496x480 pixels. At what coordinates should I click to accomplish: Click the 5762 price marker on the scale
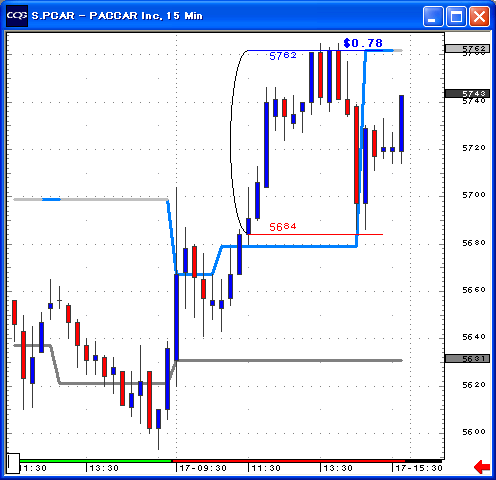click(x=468, y=49)
